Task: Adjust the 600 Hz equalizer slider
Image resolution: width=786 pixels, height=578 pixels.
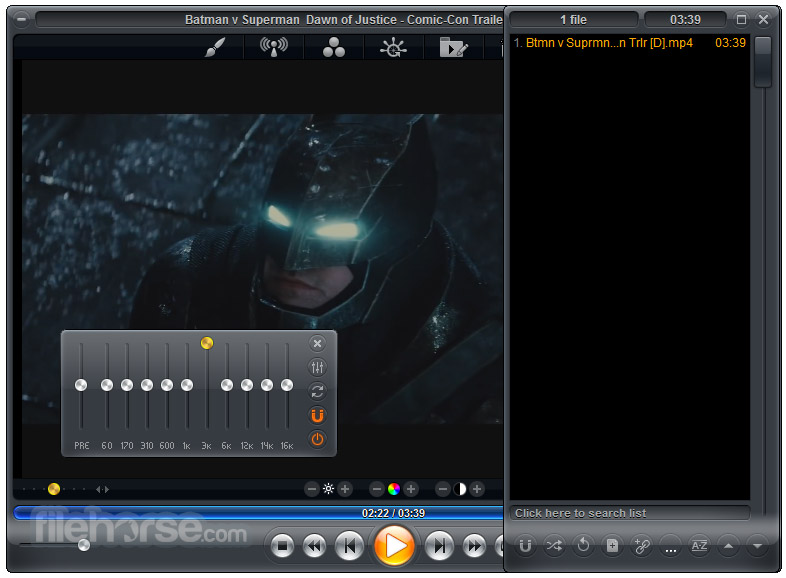Action: pyautogui.click(x=167, y=385)
